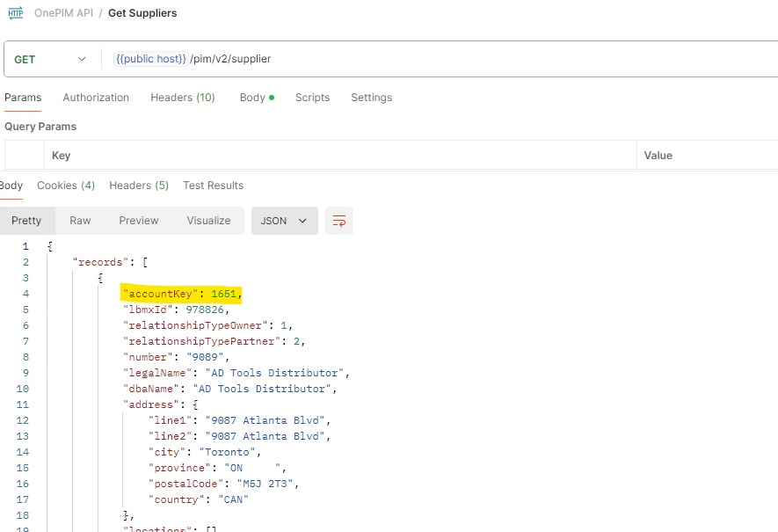The width and height of the screenshot is (778, 532).
Task: Open the Settings tab
Action: click(372, 98)
